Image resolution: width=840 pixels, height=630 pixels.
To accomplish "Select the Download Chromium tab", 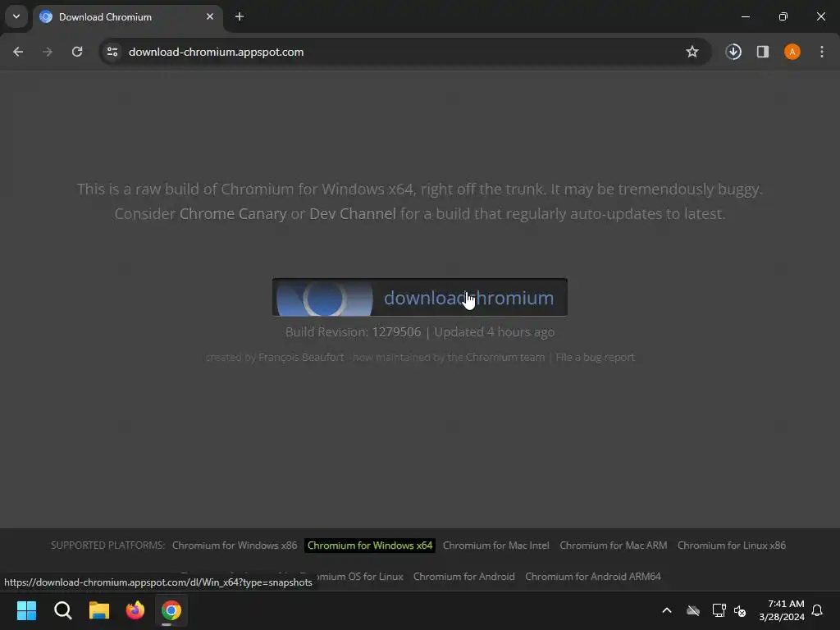I will coord(127,17).
